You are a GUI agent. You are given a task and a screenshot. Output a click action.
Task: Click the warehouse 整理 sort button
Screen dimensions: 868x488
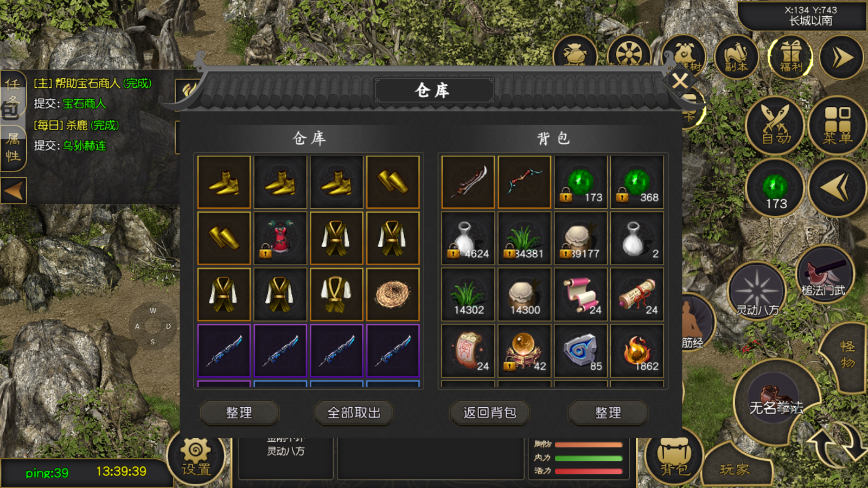(239, 413)
